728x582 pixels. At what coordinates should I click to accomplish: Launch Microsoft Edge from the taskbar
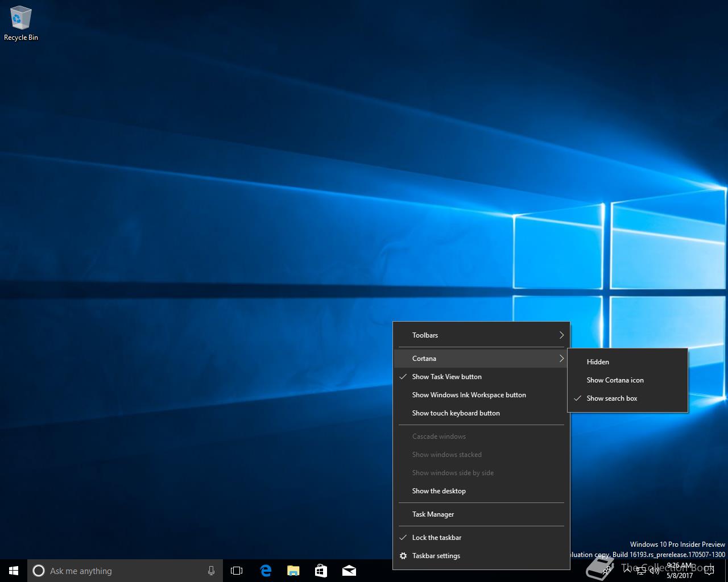[x=266, y=571]
